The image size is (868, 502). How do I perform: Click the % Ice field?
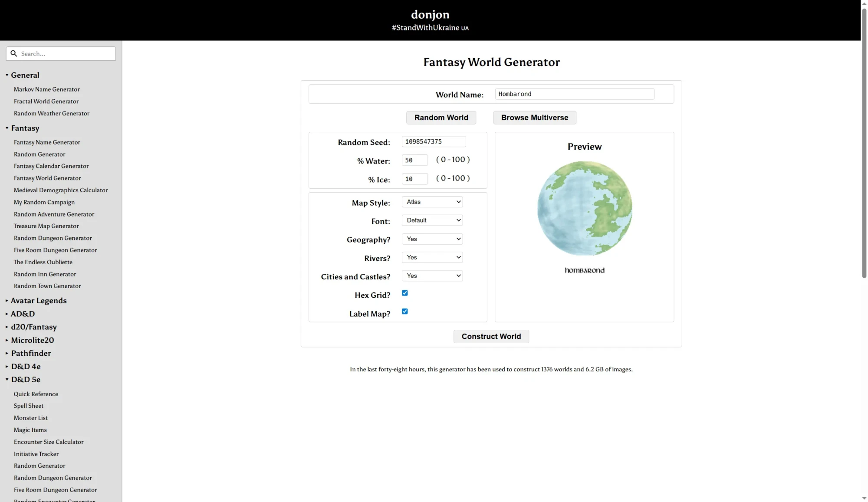pos(414,179)
